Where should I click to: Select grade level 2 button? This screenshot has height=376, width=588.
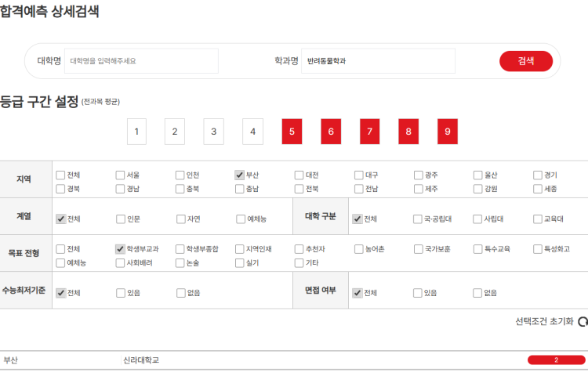[175, 132]
